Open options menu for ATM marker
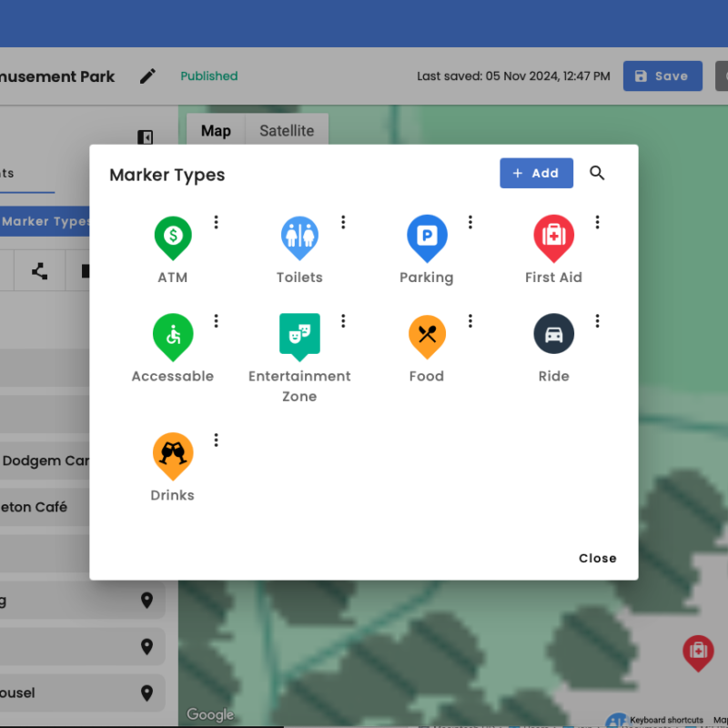 [217, 222]
